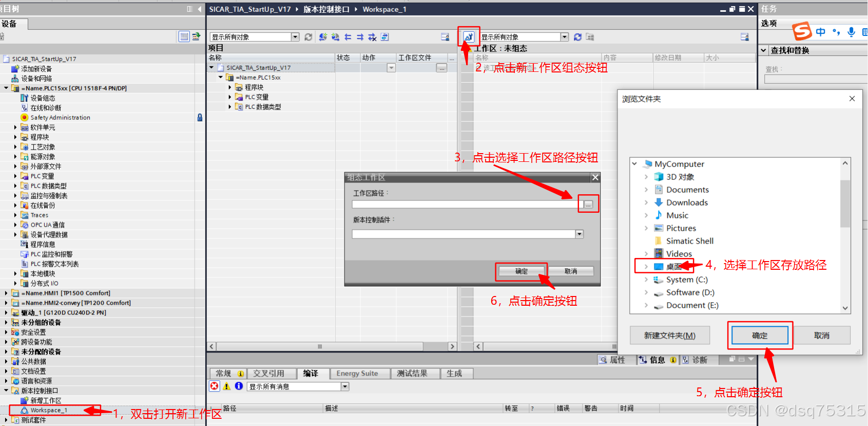Click the workspace path browse (...) button
The image size is (868, 426).
coord(588,205)
